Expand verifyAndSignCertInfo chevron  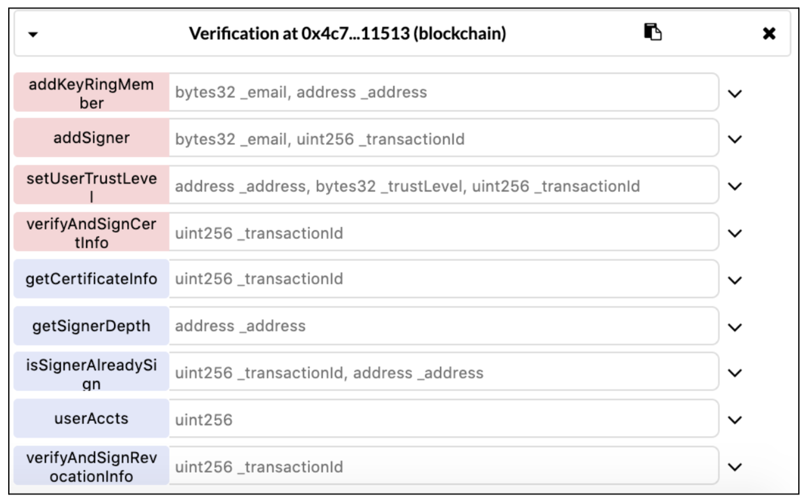click(x=735, y=233)
